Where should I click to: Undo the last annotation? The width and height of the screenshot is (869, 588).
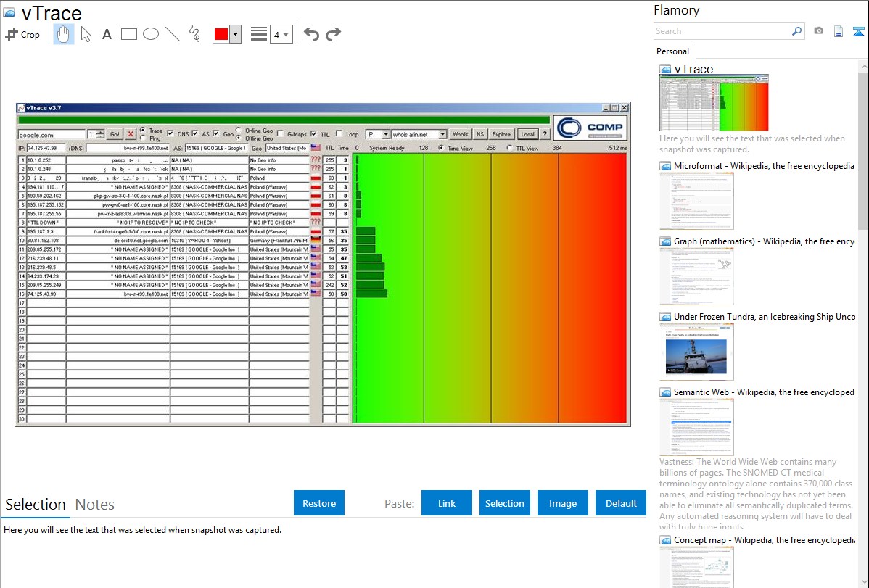311,34
